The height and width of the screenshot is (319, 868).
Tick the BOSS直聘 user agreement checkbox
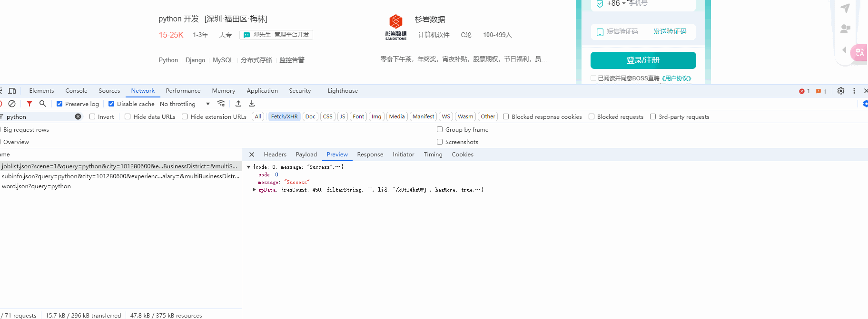tap(593, 78)
